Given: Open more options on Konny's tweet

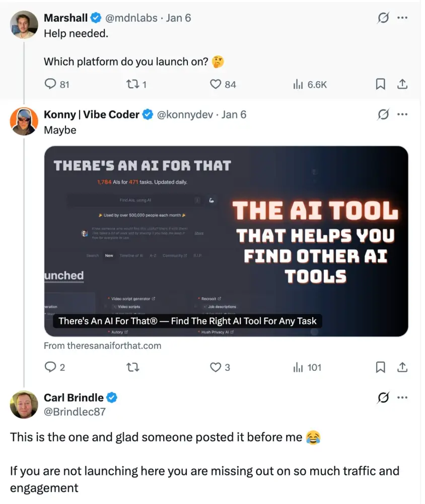Looking at the screenshot, I should coord(402,114).
